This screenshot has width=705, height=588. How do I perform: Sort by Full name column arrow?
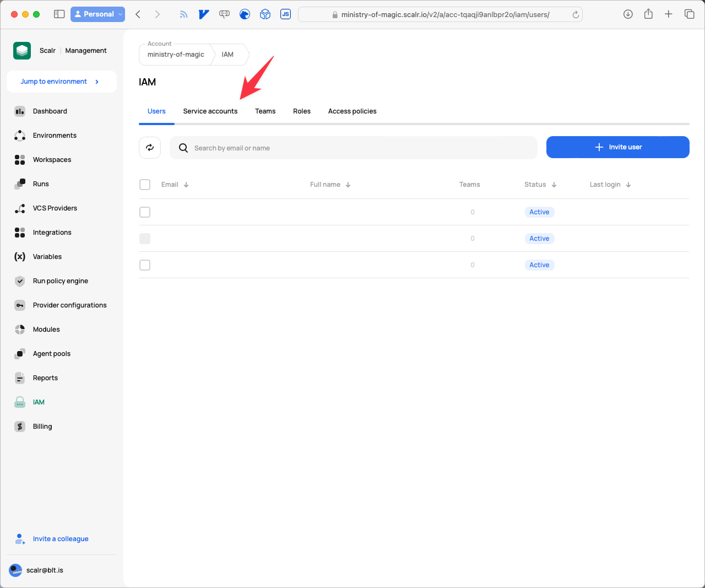click(348, 185)
